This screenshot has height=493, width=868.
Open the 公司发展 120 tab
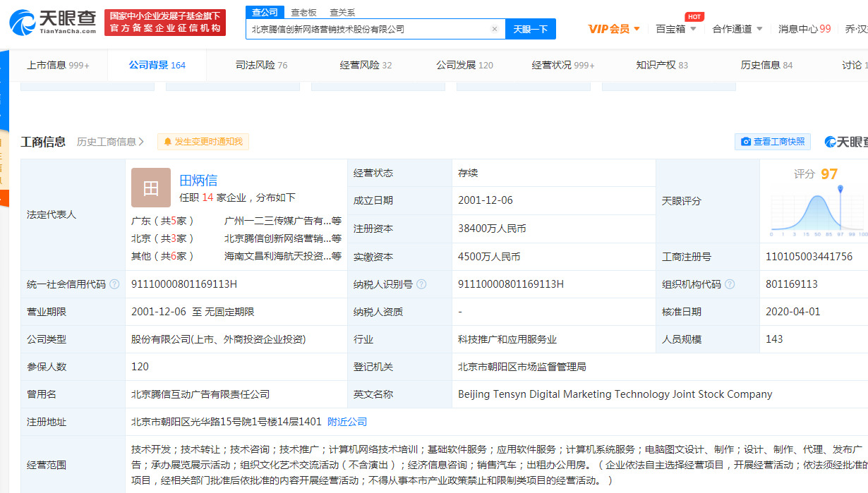(464, 65)
